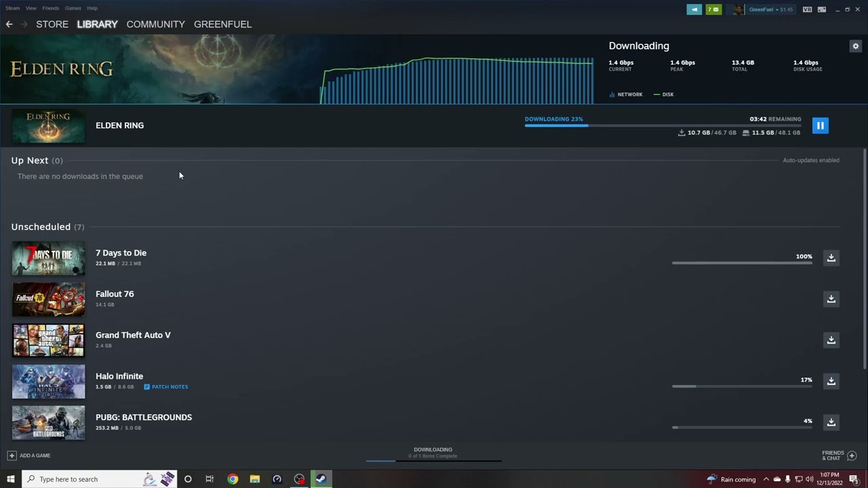Resume the Halo Infinite download

coord(831,381)
